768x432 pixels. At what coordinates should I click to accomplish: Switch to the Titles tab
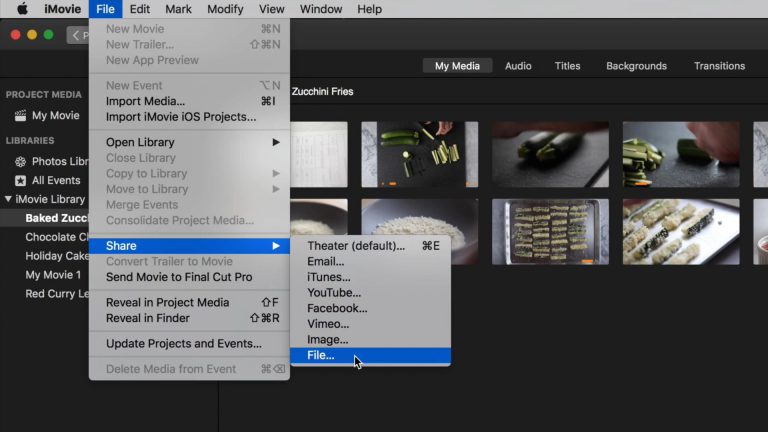pyautogui.click(x=567, y=66)
